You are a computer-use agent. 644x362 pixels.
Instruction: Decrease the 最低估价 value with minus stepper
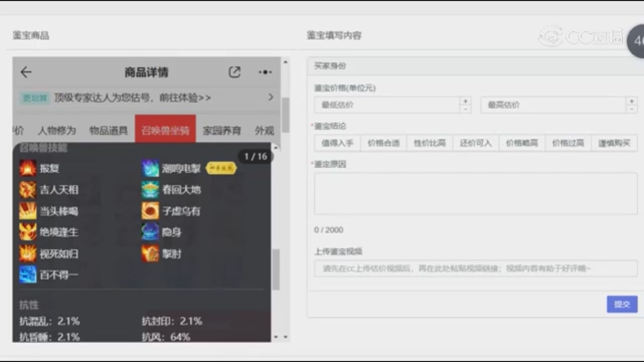coord(465,109)
